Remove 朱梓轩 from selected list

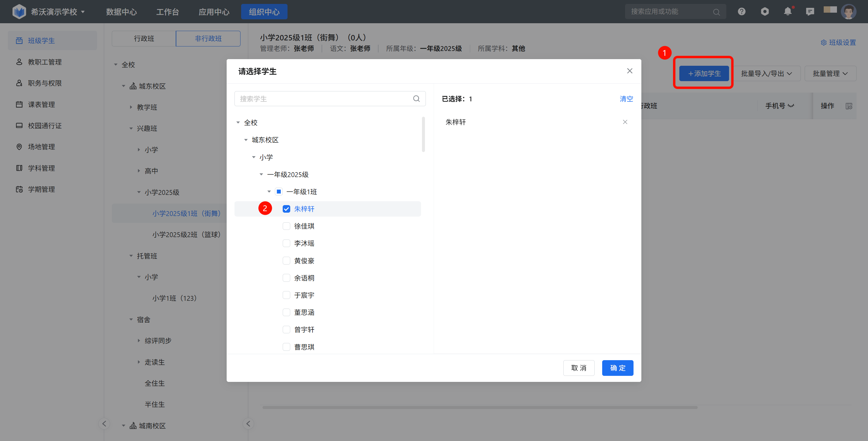coord(625,122)
